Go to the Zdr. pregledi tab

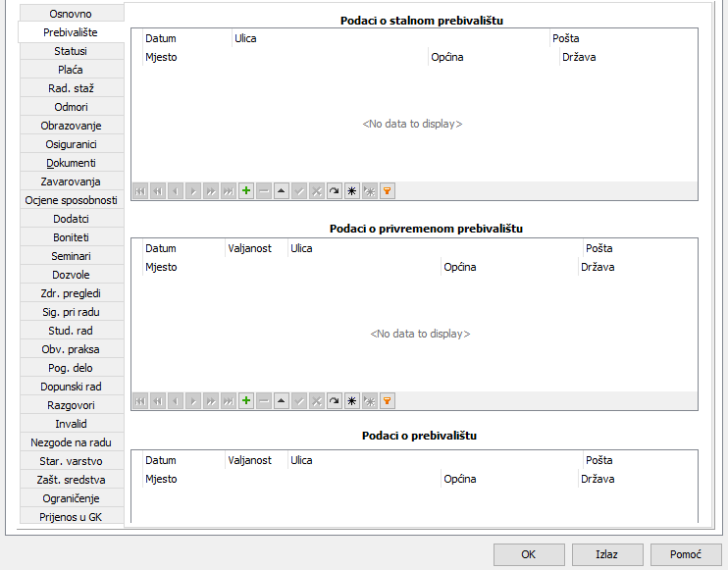(71, 293)
